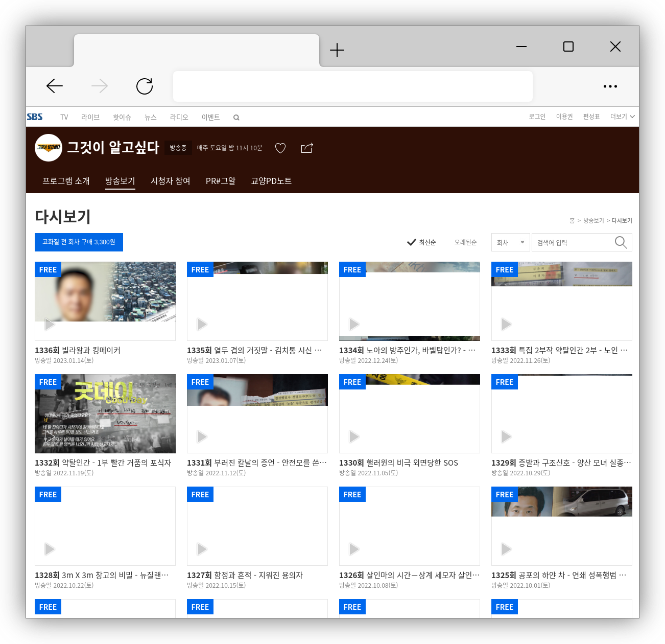Screen dimensions: 665x644
Task: Click the browser back arrow
Action: pos(55,86)
